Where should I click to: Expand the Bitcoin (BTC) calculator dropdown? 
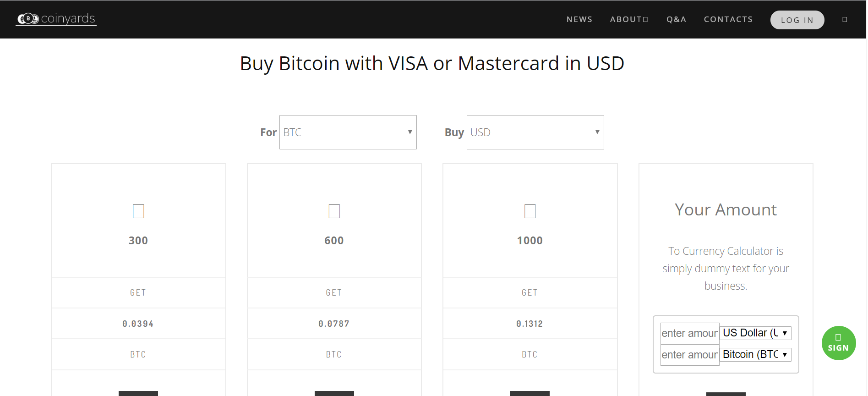(755, 355)
